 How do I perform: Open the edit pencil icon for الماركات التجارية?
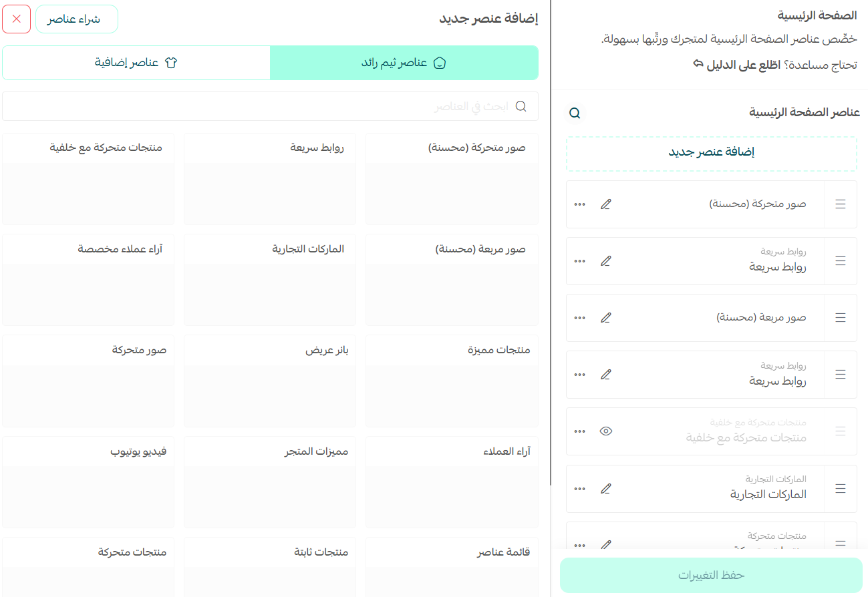pos(605,488)
